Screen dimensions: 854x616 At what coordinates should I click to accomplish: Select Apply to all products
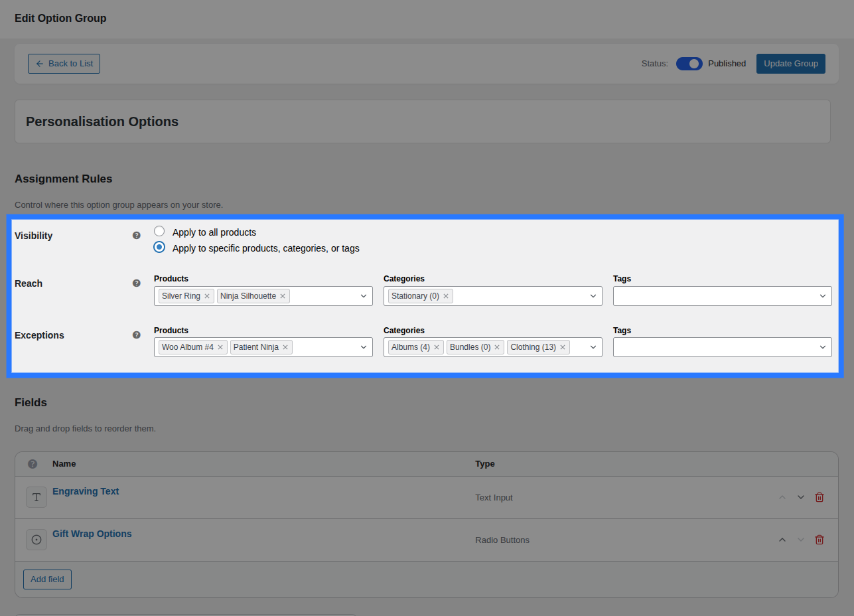[x=159, y=232]
